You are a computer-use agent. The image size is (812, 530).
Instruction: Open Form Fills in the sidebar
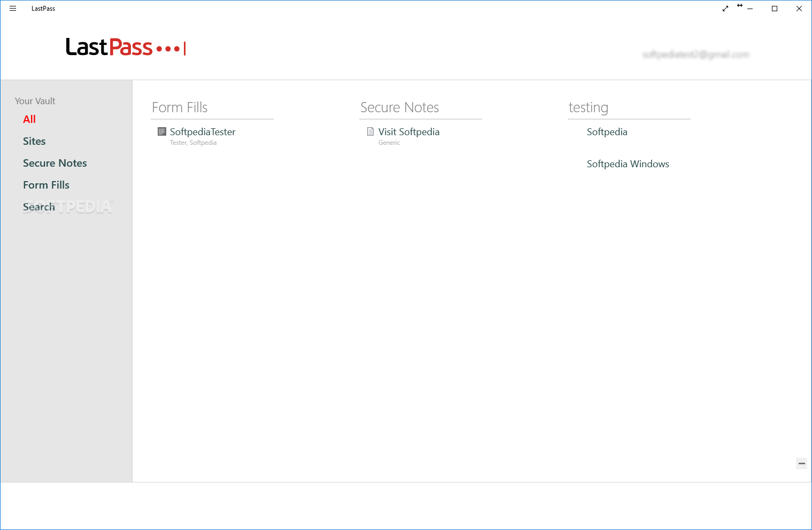tap(46, 185)
